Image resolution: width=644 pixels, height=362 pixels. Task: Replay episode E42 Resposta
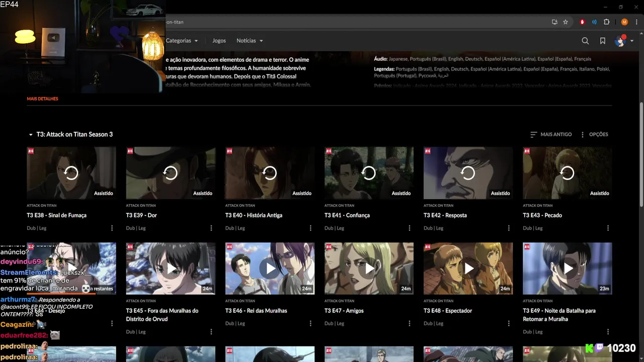tap(468, 173)
